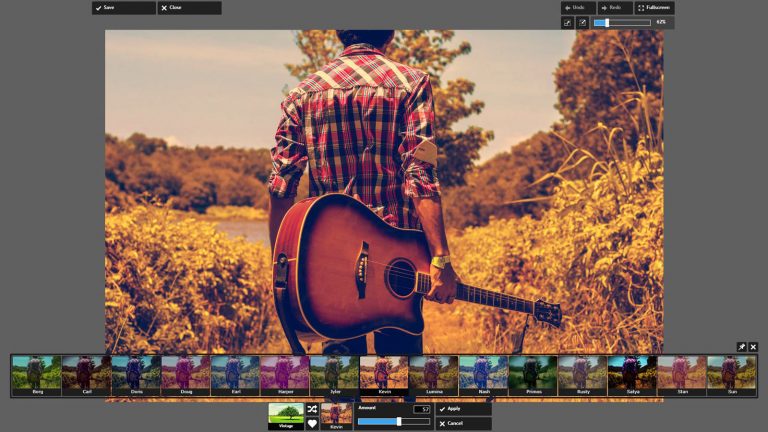Adjust the Amount slider
768x432 pixels.
tap(394, 422)
